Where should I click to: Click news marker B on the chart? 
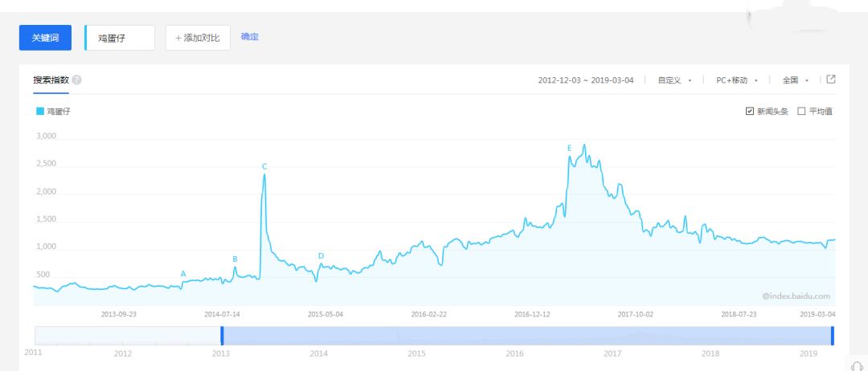click(235, 259)
